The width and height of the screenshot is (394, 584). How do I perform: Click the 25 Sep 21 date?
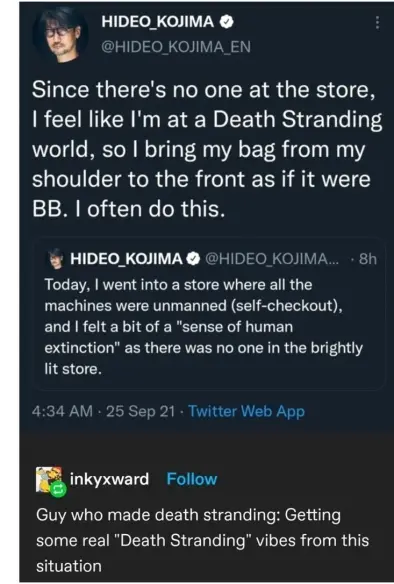[140, 411]
